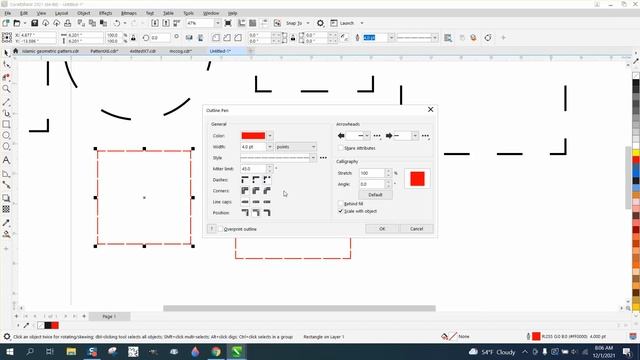
Task: Open File Explorer from the taskbar
Action: (x=71, y=351)
